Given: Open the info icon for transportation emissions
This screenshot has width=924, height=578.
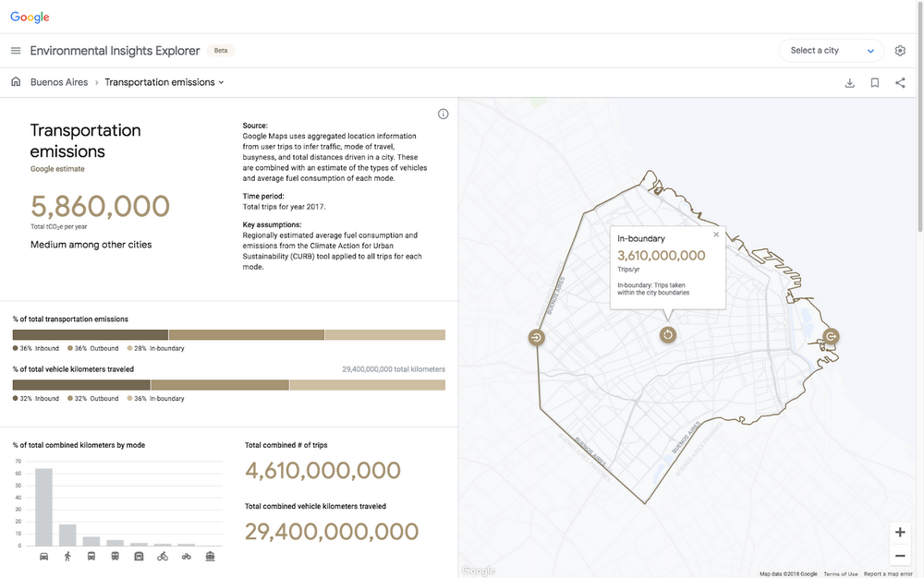Looking at the screenshot, I should tap(443, 114).
